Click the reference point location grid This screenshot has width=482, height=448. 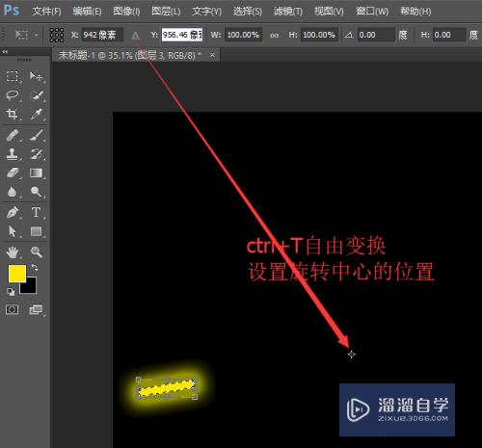[57, 35]
